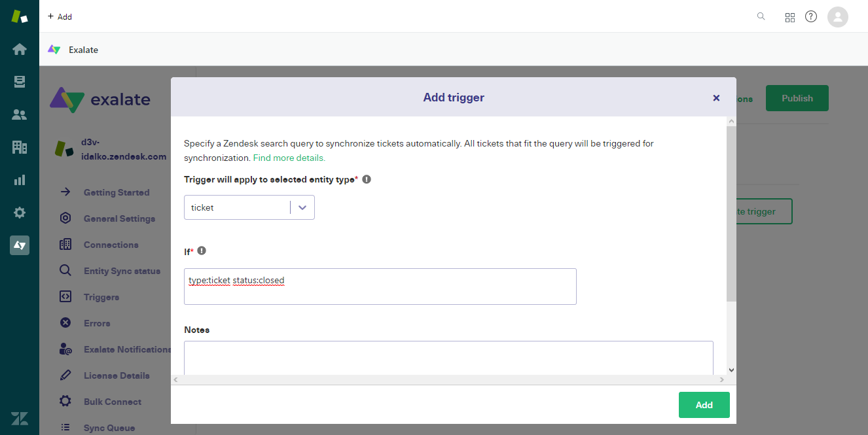Open the Zendesk Home icon in sidebar
This screenshot has height=435, width=868.
pos(20,49)
